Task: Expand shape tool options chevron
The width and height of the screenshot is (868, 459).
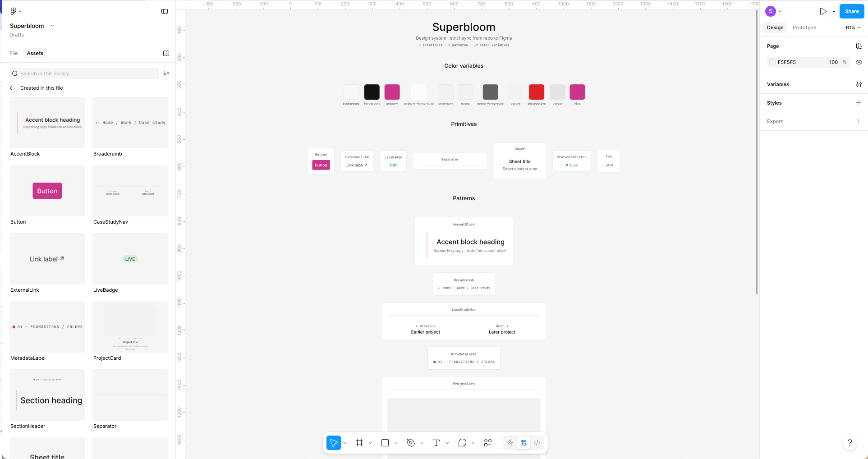Action: [x=396, y=443]
